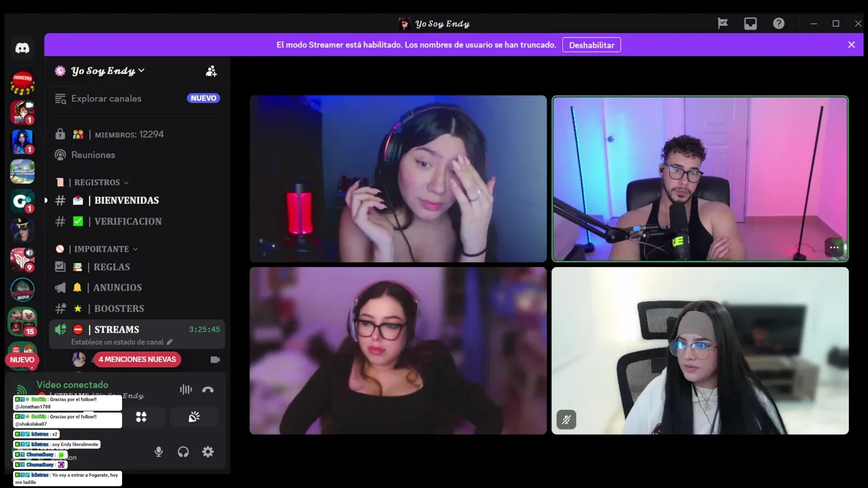Viewport: 868px width, 488px height.
Task: Click the follow message mentioning @Jonathan1788
Action: 68,403
